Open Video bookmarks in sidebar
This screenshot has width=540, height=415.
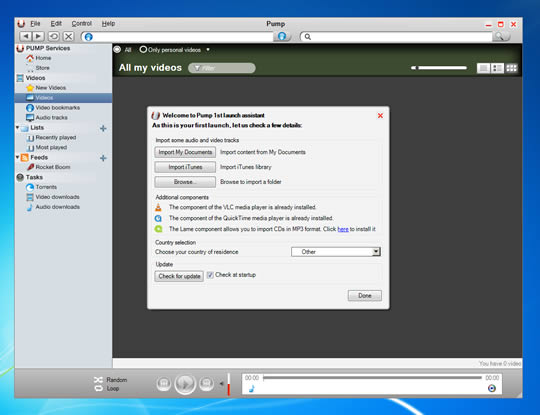pyautogui.click(x=57, y=108)
